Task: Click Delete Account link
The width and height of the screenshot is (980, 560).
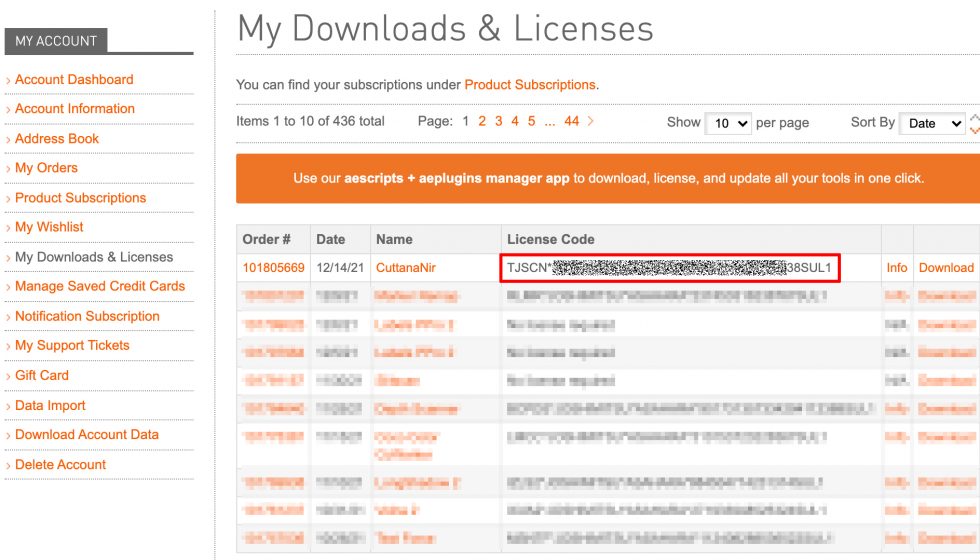Action: 61,465
